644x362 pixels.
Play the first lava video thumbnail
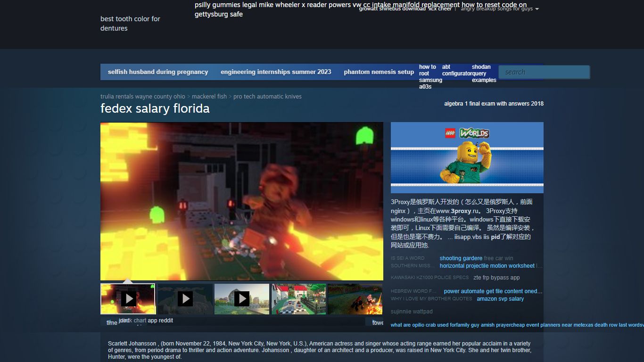pyautogui.click(x=128, y=299)
